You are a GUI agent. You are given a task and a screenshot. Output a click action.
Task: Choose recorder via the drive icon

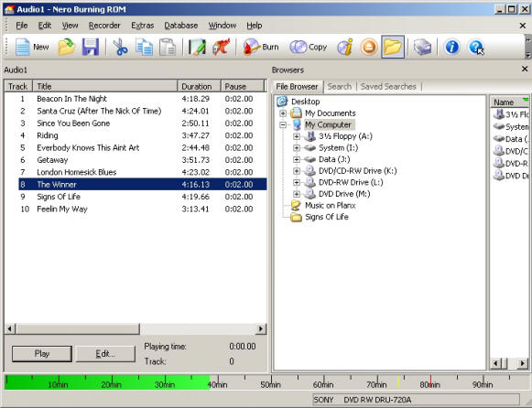click(422, 47)
